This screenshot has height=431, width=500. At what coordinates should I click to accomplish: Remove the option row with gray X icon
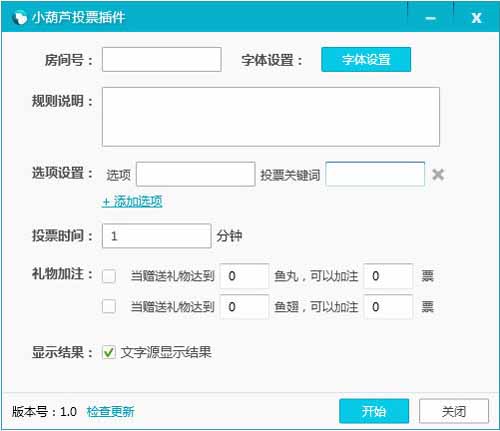click(438, 174)
